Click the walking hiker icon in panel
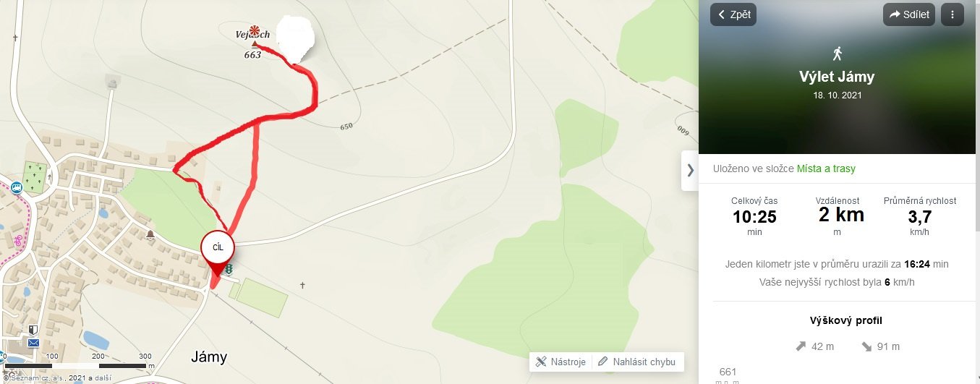Viewport: 980px width, 384px height. click(838, 53)
